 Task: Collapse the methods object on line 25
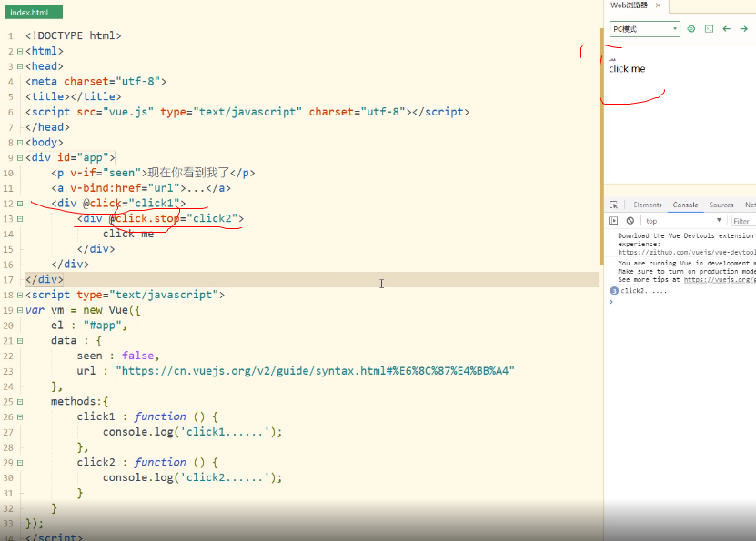tap(20, 401)
